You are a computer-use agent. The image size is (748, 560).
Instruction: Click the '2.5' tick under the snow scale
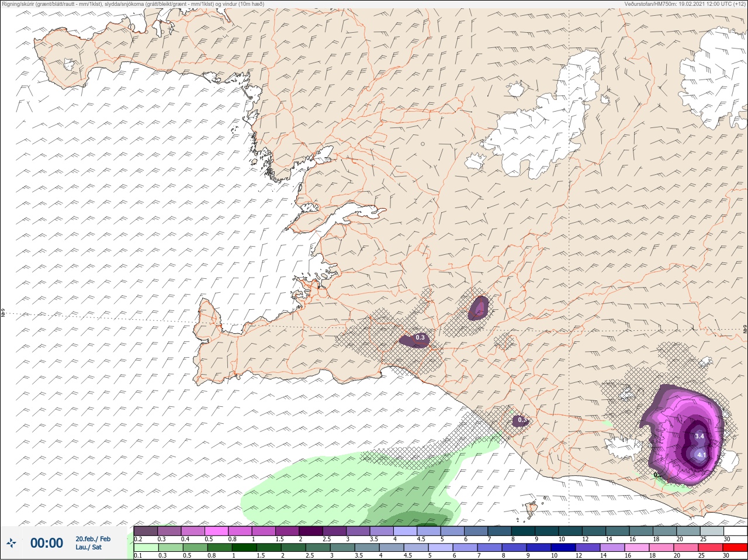326,539
